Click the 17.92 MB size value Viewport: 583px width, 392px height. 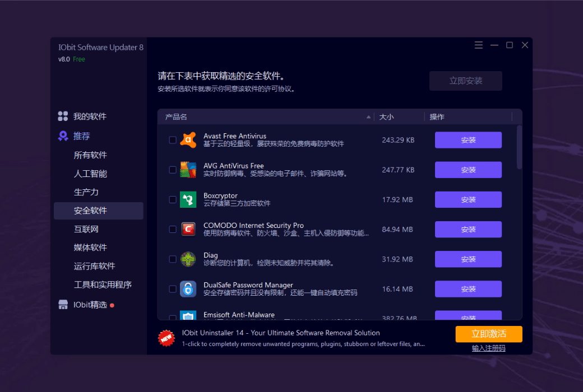397,199
